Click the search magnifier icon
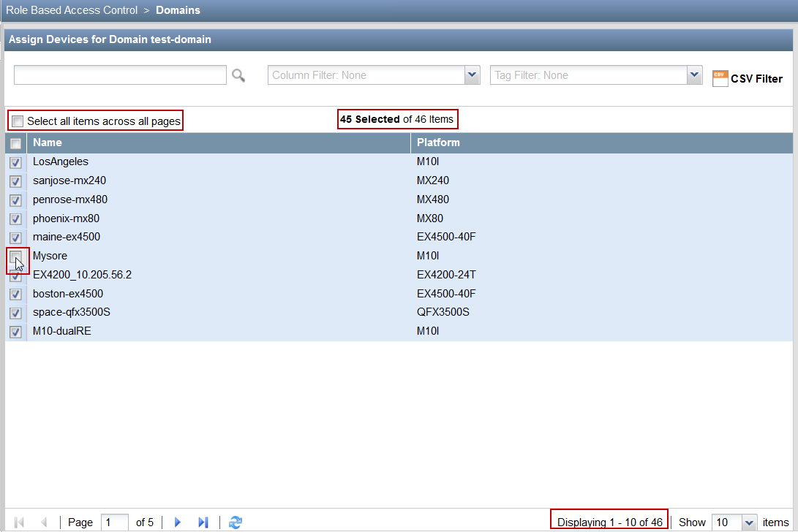The width and height of the screenshot is (798, 532). click(238, 75)
